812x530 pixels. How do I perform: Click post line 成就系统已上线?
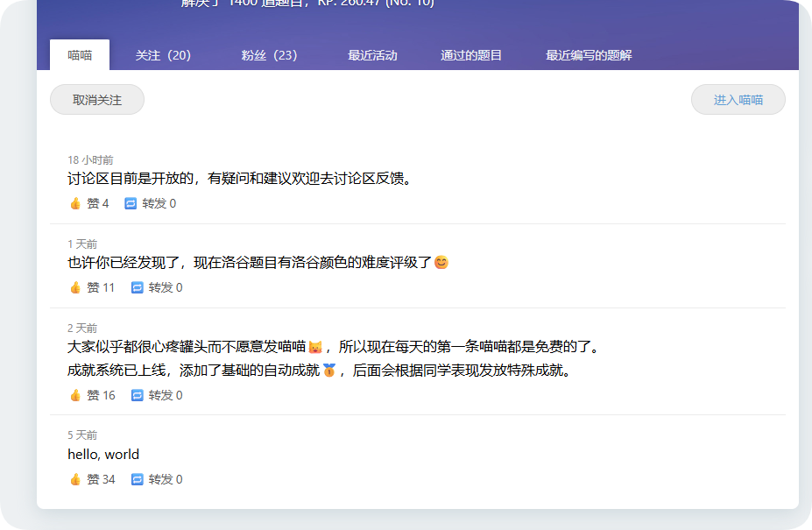tap(319, 371)
